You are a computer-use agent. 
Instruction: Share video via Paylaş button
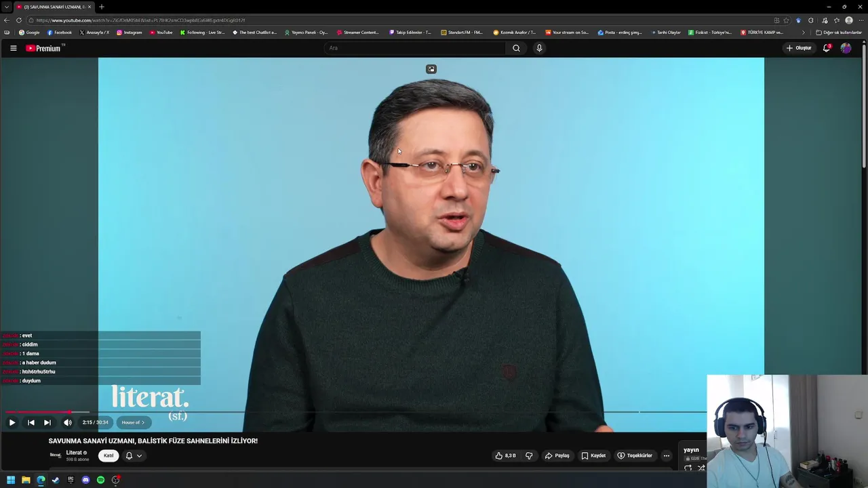[557, 455]
